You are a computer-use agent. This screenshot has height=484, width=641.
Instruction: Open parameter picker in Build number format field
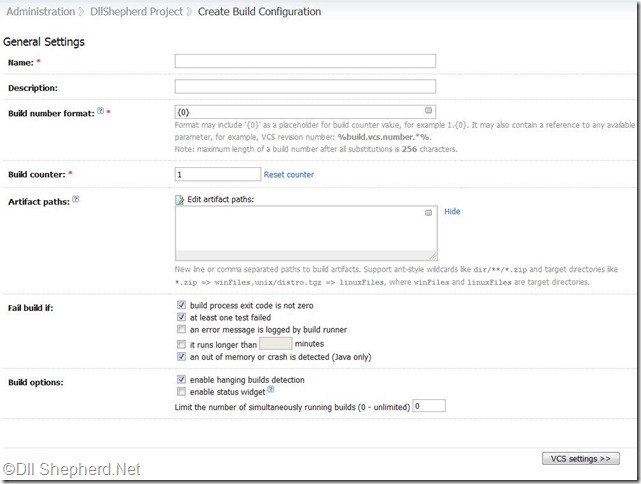[428, 111]
